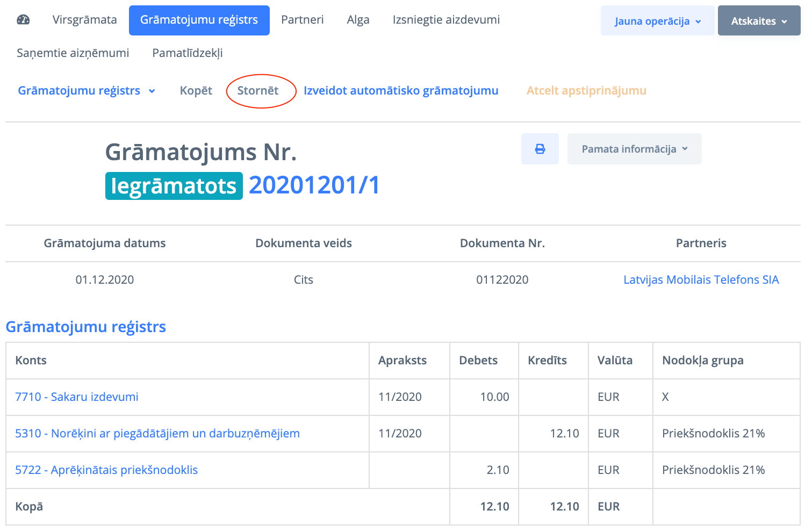Select the Izsniegtie aizdevumi tab

[x=446, y=20]
